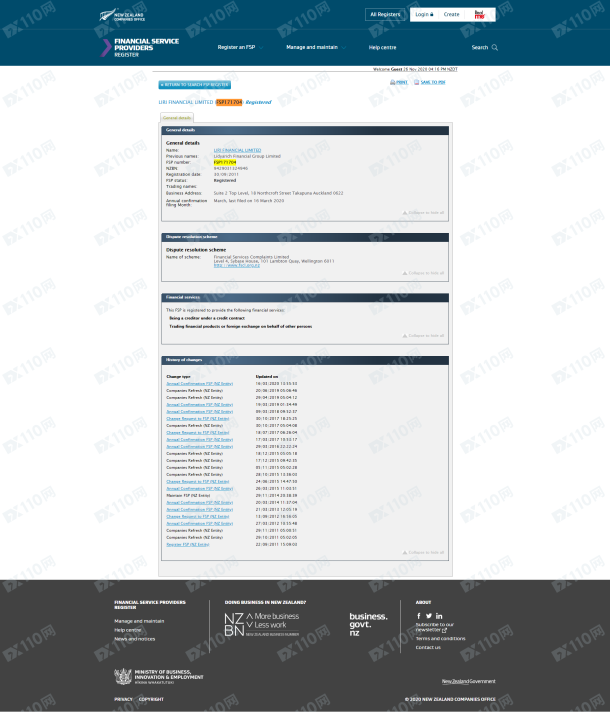Open the 2012 Change Request to FSP link
Screen dimensions: 610x712
[198, 516]
